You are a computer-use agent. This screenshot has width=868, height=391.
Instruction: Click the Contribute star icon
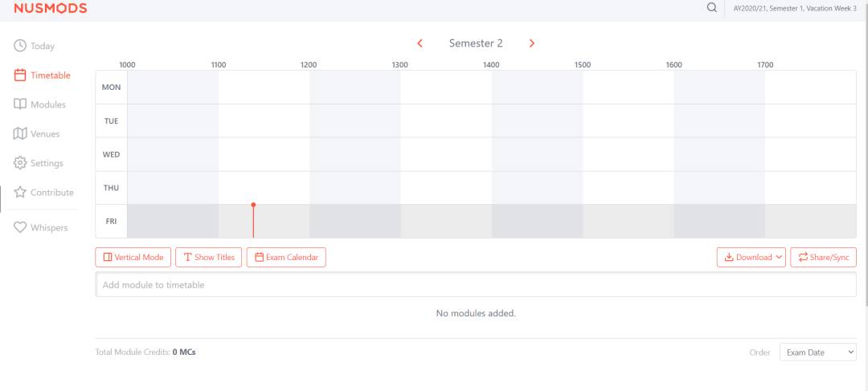pyautogui.click(x=20, y=193)
